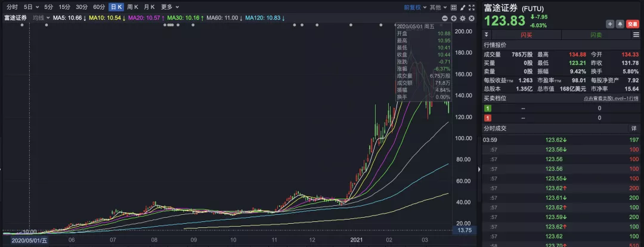Screen dimensions: 644x247
Task: Click the 03:59 trade row time
Action: point(491,140)
